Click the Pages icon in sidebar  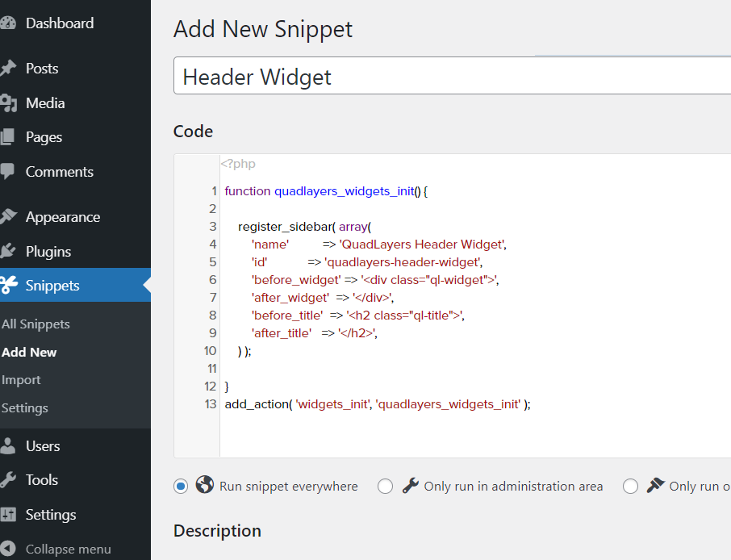click(7, 137)
